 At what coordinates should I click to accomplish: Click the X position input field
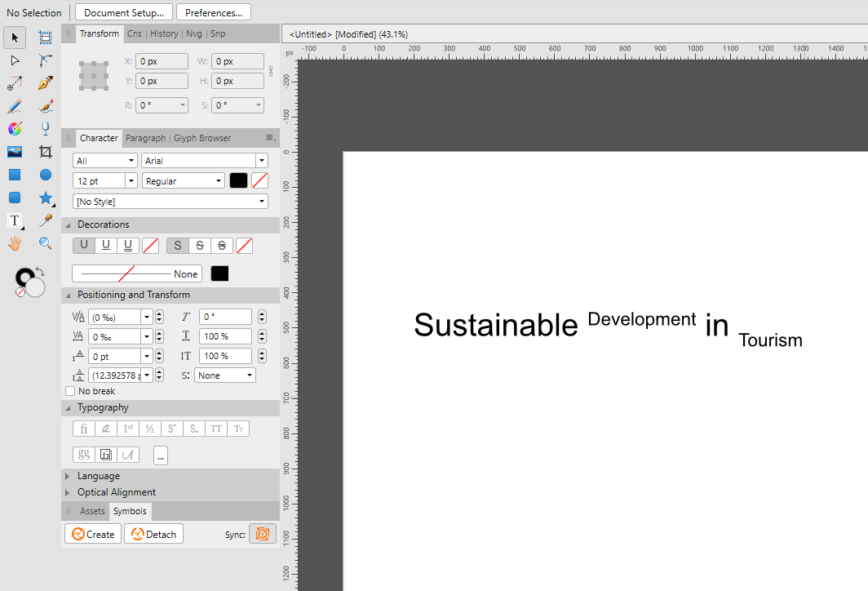[162, 61]
